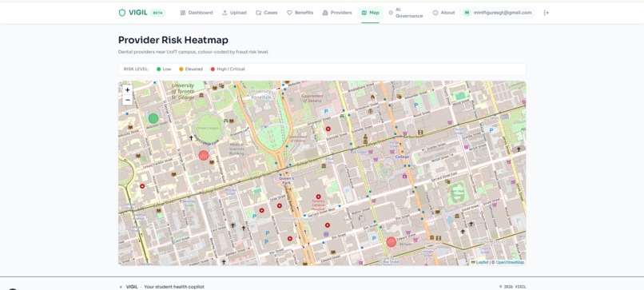The image size is (644, 290).
Task: Click the Dashboard grid icon
Action: tap(183, 13)
